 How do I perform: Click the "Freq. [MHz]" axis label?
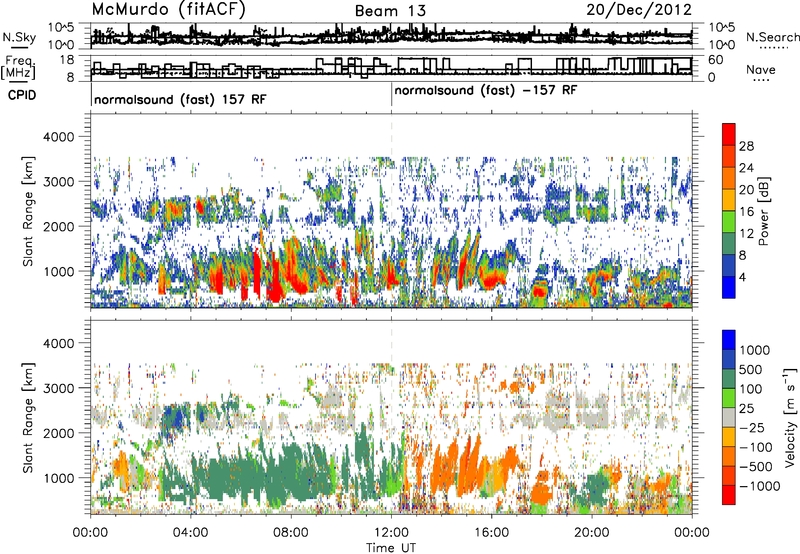pyautogui.click(x=18, y=68)
